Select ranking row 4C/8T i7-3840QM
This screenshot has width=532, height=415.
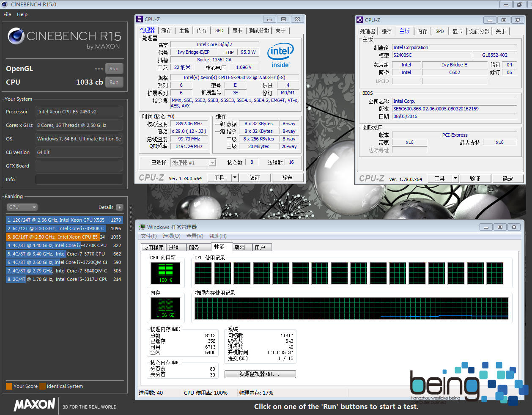[64, 271]
